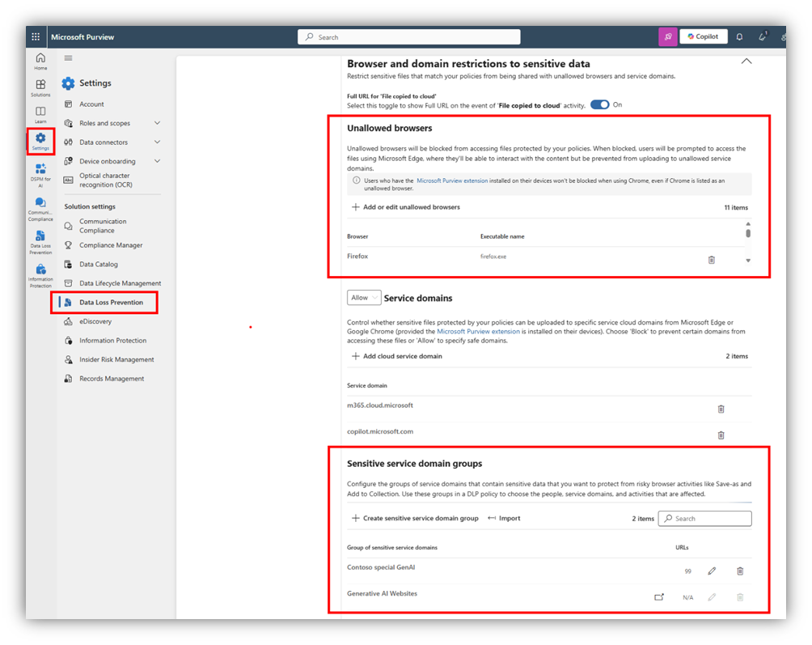Image resolution: width=812 pixels, height=645 pixels.
Task: Click the firefox.exe executable name
Action: 493,257
